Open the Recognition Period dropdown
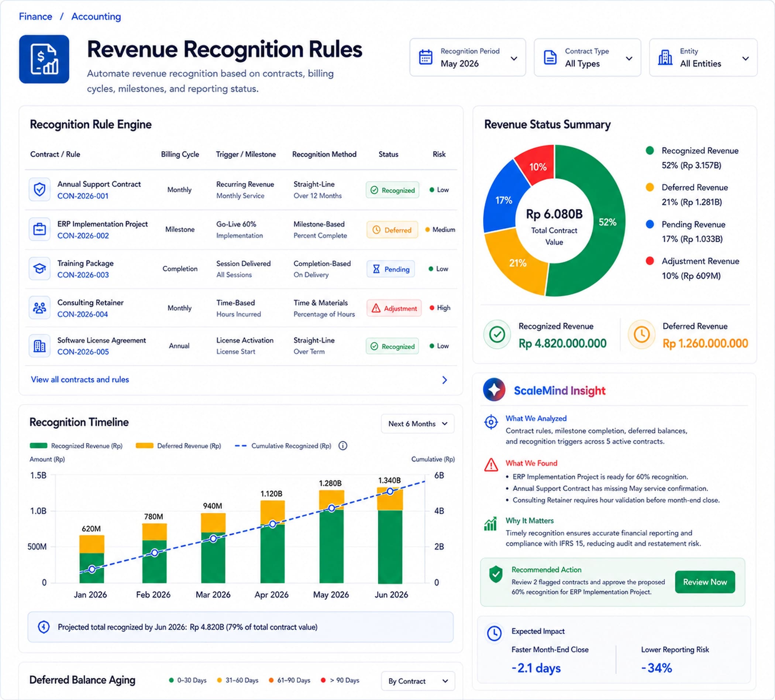 coord(468,57)
